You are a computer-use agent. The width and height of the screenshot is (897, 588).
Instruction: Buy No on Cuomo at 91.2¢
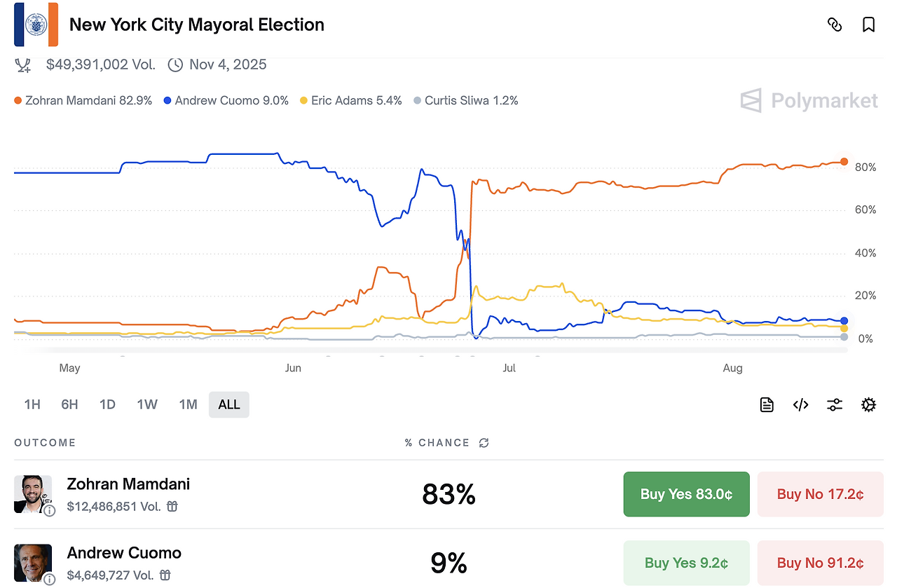(820, 563)
